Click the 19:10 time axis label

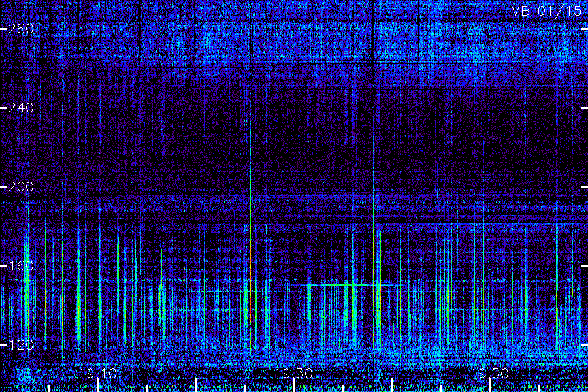tap(98, 374)
